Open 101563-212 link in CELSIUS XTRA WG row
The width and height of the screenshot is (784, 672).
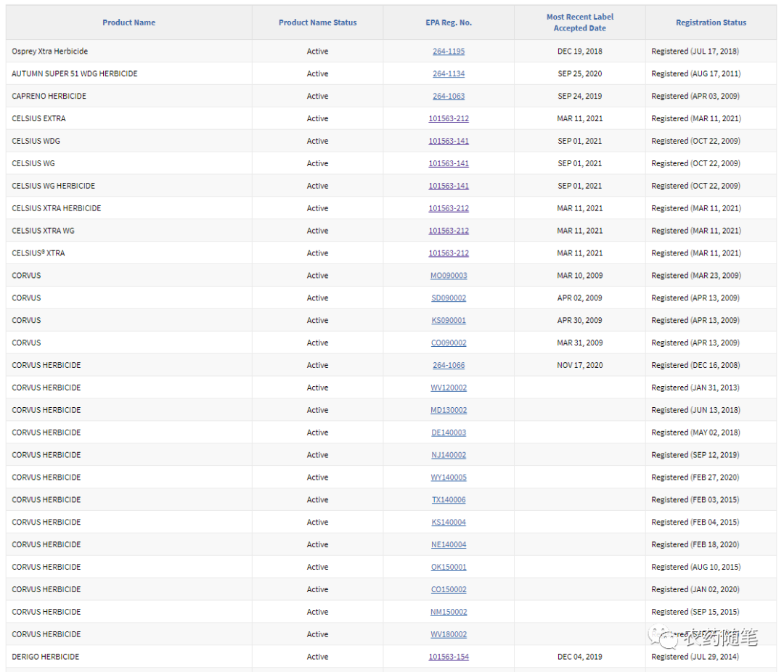point(449,231)
